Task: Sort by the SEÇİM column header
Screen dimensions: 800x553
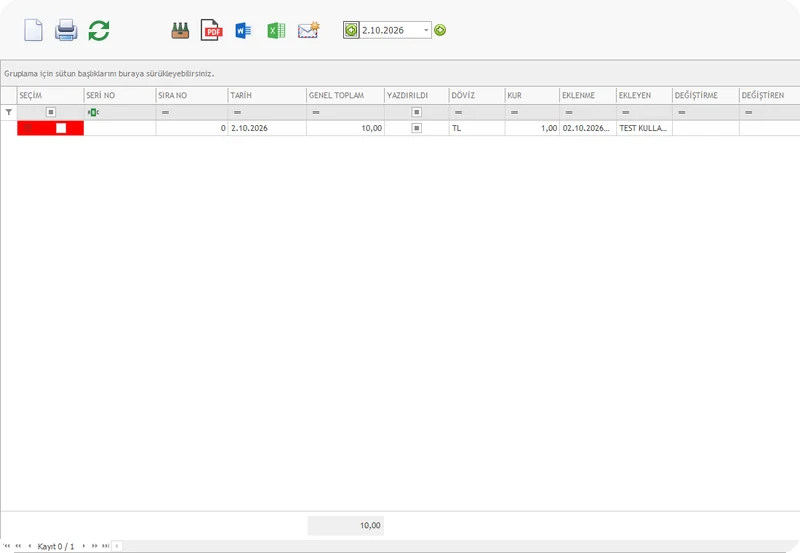Action: coord(50,95)
